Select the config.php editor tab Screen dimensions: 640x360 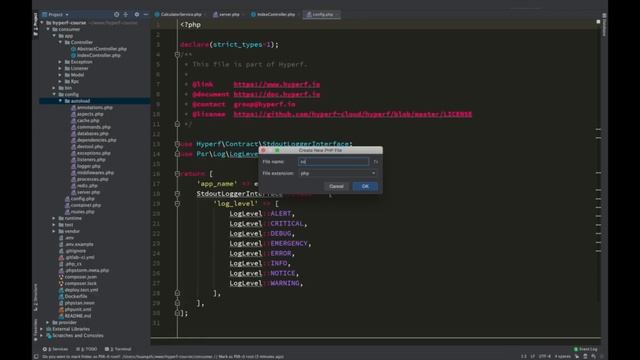pyautogui.click(x=321, y=14)
